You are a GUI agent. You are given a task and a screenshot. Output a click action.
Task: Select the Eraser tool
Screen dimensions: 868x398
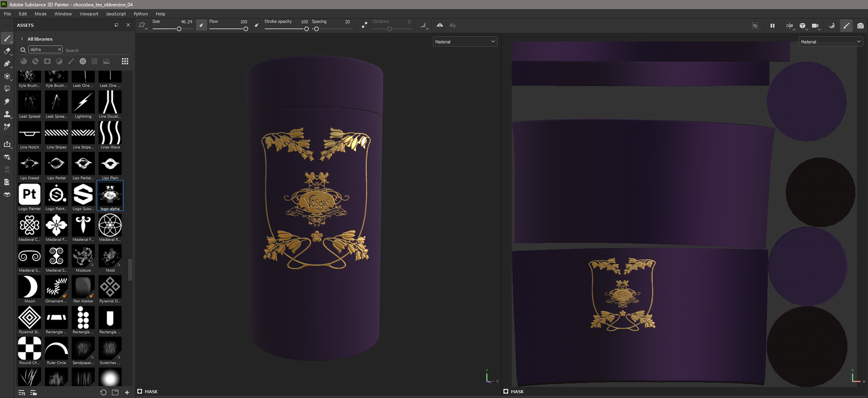coord(7,52)
